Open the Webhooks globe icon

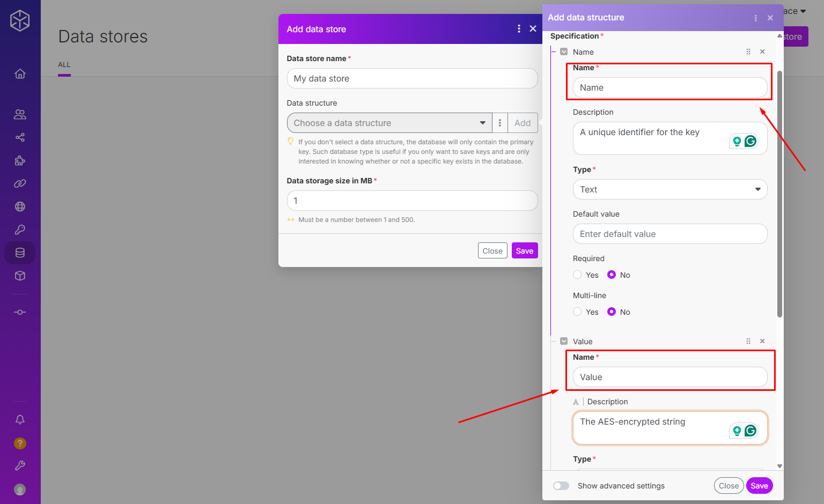coord(20,206)
